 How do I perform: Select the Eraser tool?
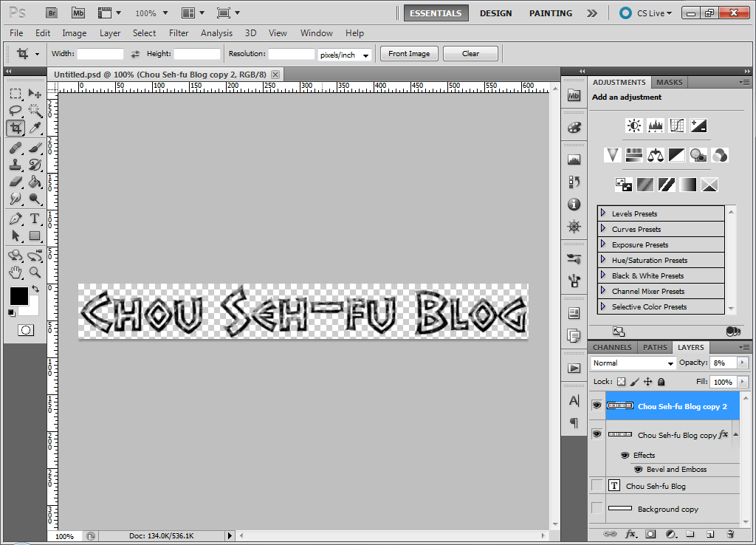coord(16,182)
